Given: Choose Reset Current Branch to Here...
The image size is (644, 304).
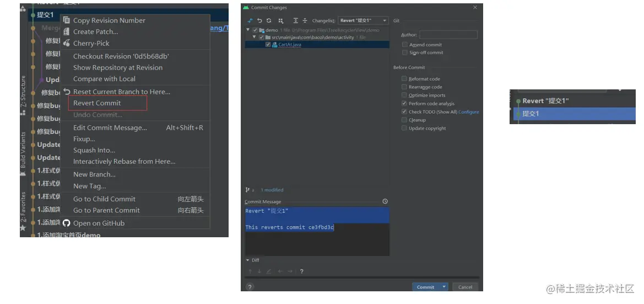Looking at the screenshot, I should click(x=135, y=92).
